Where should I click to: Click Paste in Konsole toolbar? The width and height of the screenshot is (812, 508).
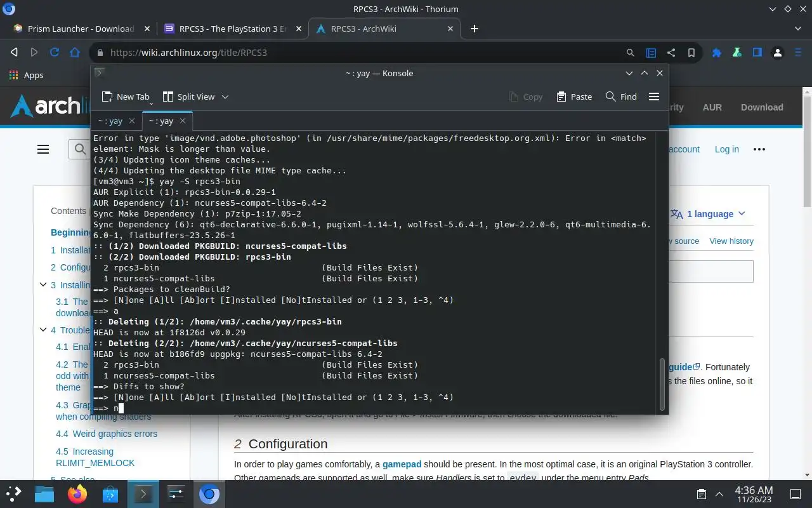(574, 97)
